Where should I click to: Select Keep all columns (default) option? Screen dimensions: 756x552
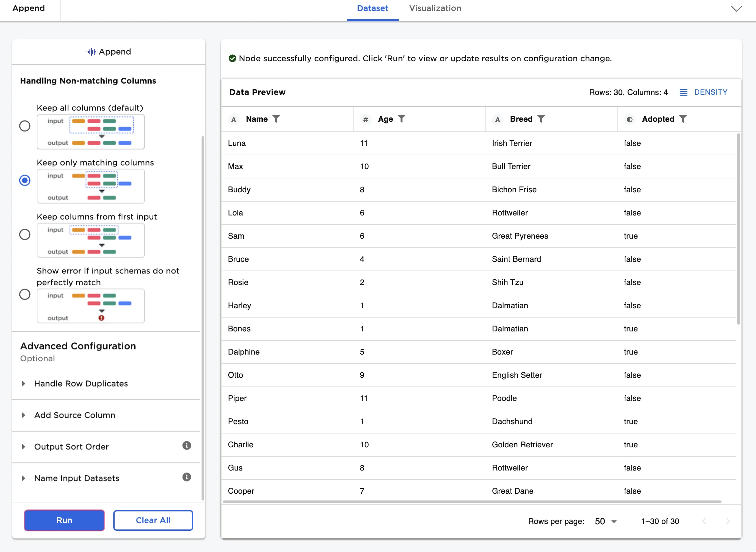(x=25, y=126)
